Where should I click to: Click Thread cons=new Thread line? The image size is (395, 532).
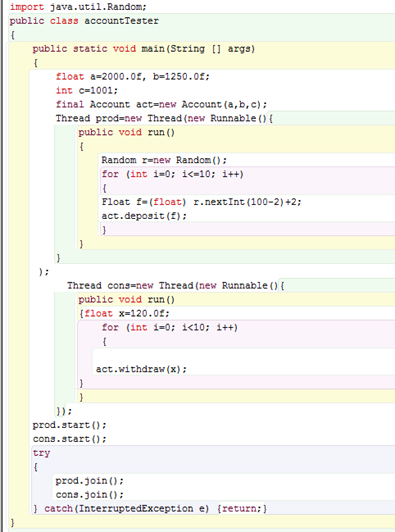click(176, 286)
